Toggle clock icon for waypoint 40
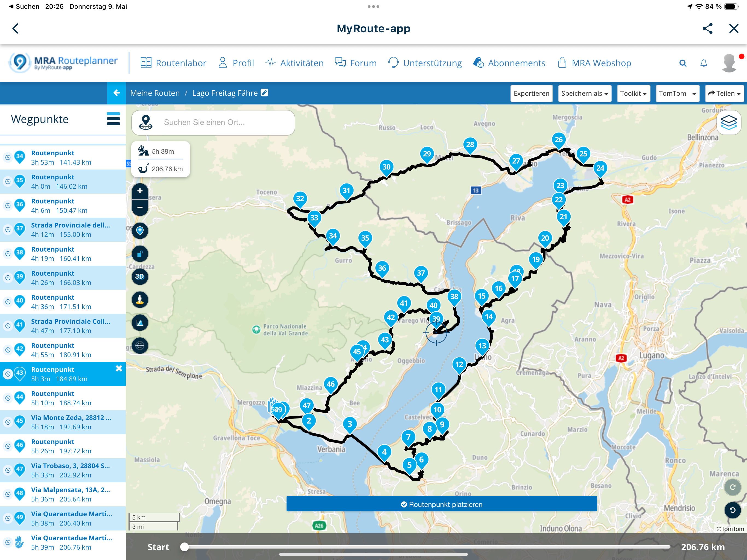The height and width of the screenshot is (560, 747). pos(8,302)
